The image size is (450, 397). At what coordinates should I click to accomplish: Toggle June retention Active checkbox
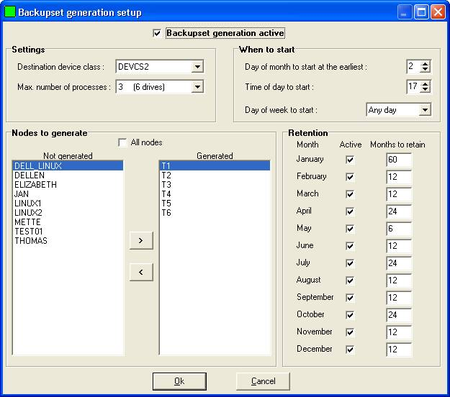click(350, 246)
